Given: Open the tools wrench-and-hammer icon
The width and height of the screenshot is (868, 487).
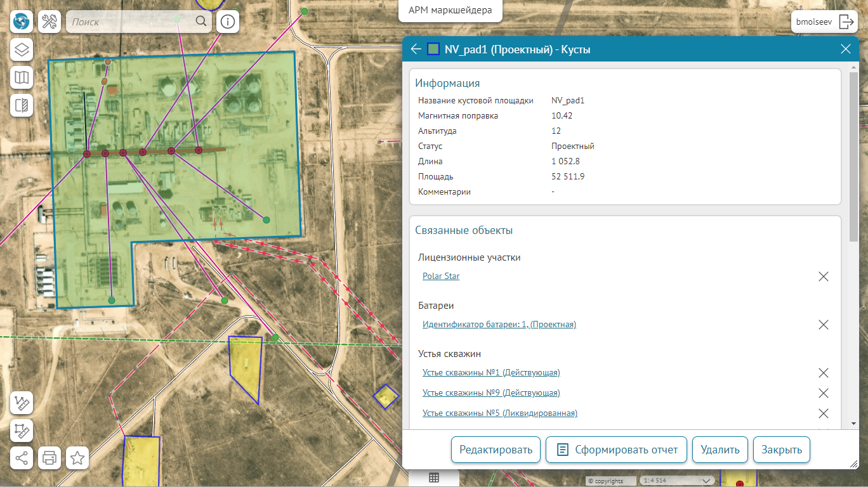Looking at the screenshot, I should point(49,22).
